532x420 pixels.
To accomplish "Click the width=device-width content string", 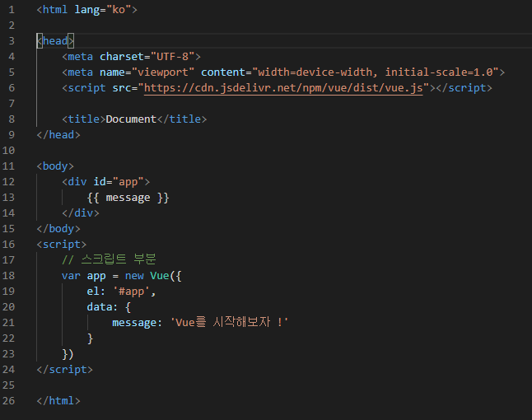I will (x=376, y=72).
